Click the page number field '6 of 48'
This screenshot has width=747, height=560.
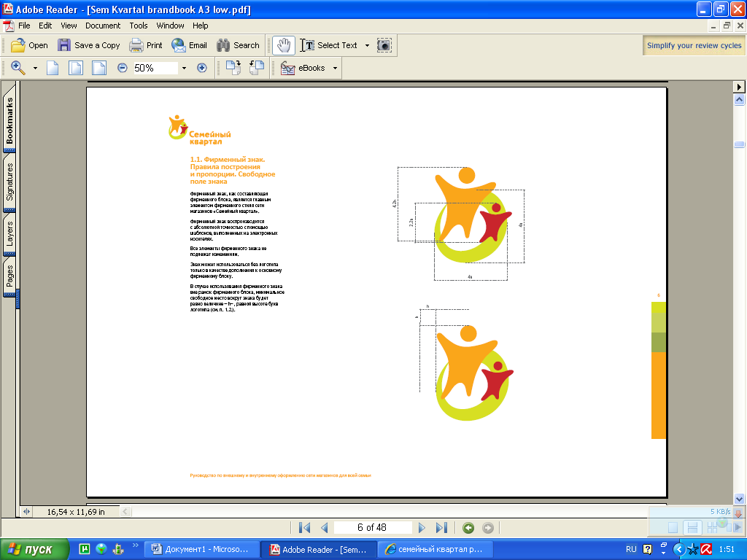tap(372, 528)
